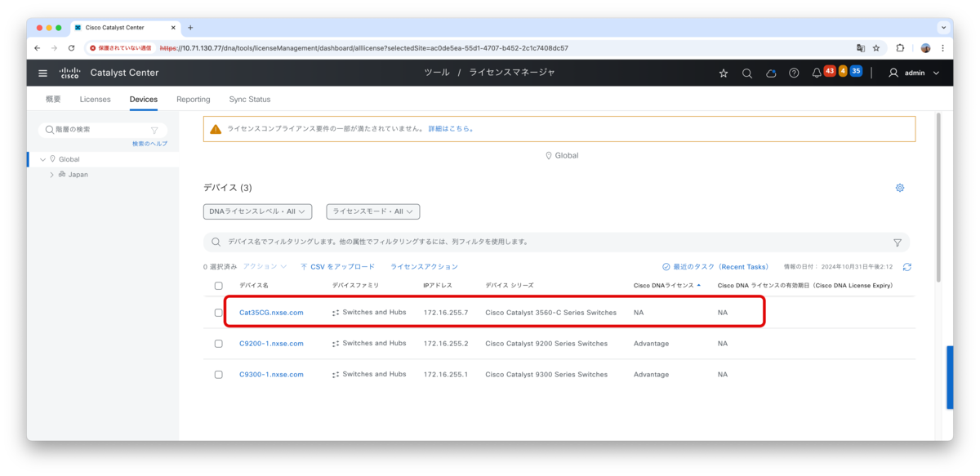Screen dimensions: 980x476
Task: Switch to the Licenses tab
Action: (x=95, y=100)
